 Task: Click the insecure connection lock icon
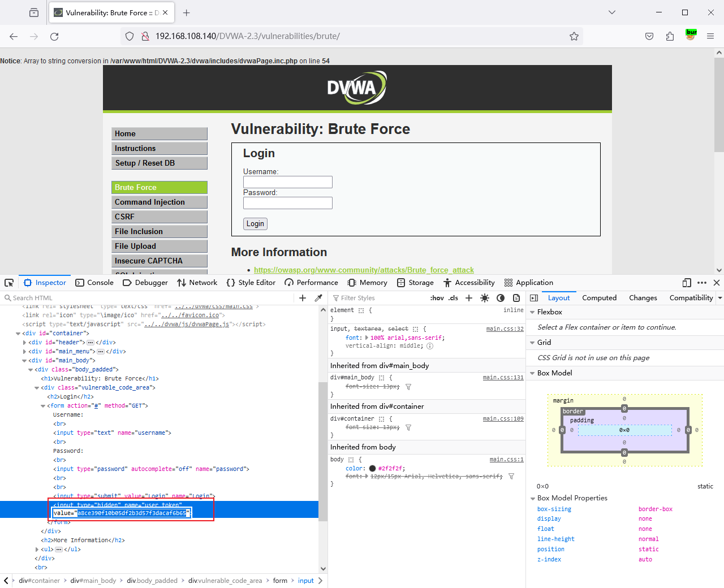pos(145,36)
